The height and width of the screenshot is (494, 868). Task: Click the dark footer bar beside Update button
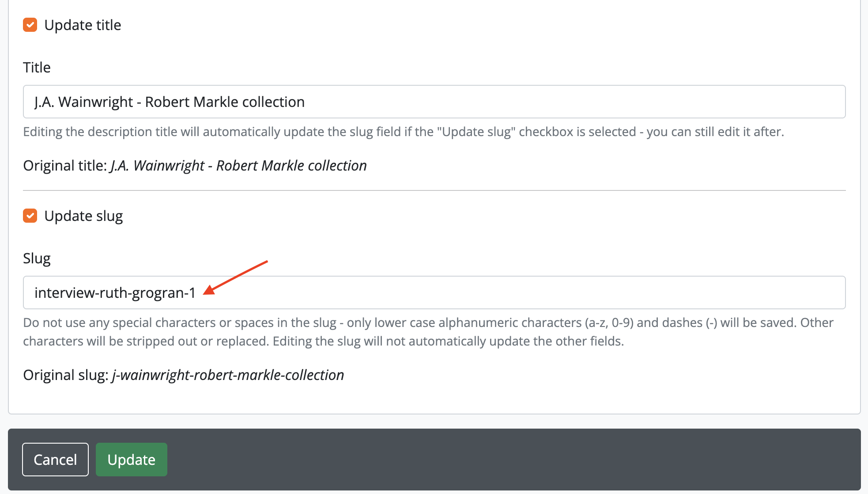pos(486,460)
